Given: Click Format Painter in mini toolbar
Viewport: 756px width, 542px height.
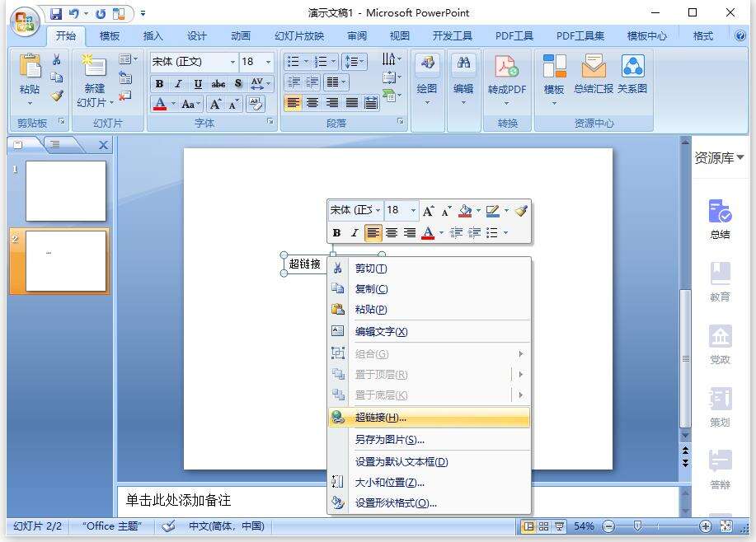Looking at the screenshot, I should (x=521, y=211).
